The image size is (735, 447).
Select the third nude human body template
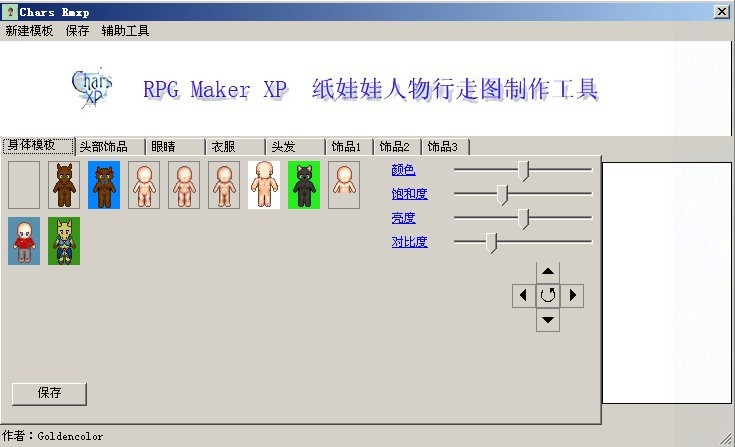point(224,185)
